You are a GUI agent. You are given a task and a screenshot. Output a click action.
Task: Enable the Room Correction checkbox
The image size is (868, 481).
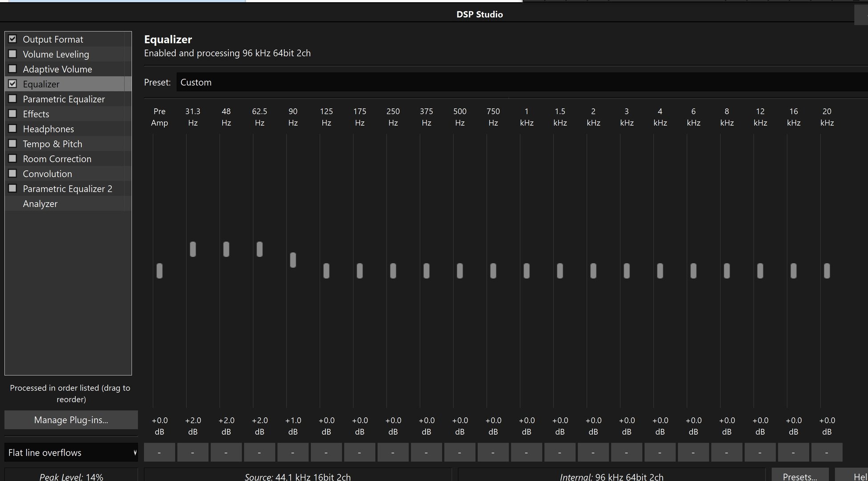[12, 159]
